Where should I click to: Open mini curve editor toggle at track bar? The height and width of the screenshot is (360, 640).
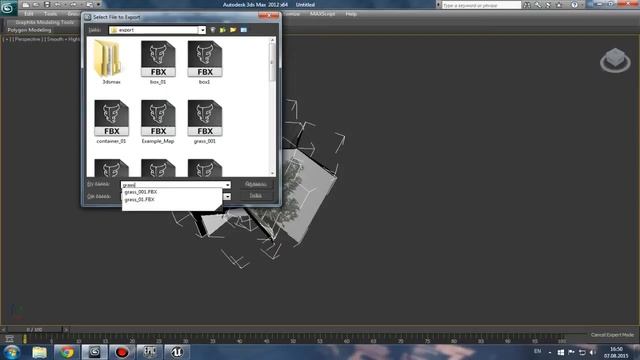point(9,338)
